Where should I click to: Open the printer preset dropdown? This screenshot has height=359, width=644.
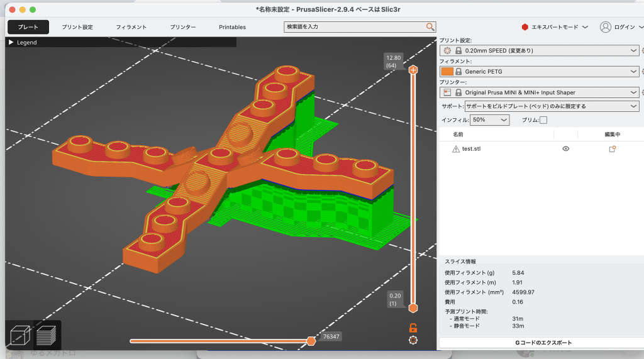click(x=633, y=92)
